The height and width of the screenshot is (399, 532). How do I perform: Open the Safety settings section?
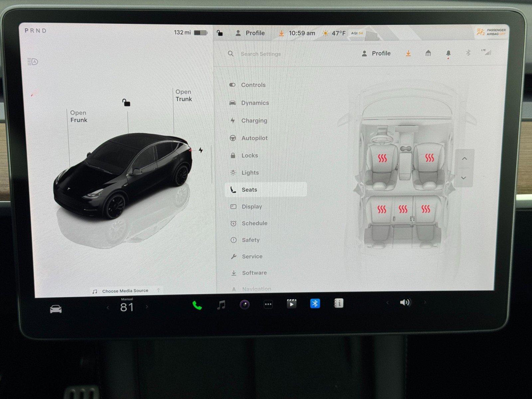[251, 240]
